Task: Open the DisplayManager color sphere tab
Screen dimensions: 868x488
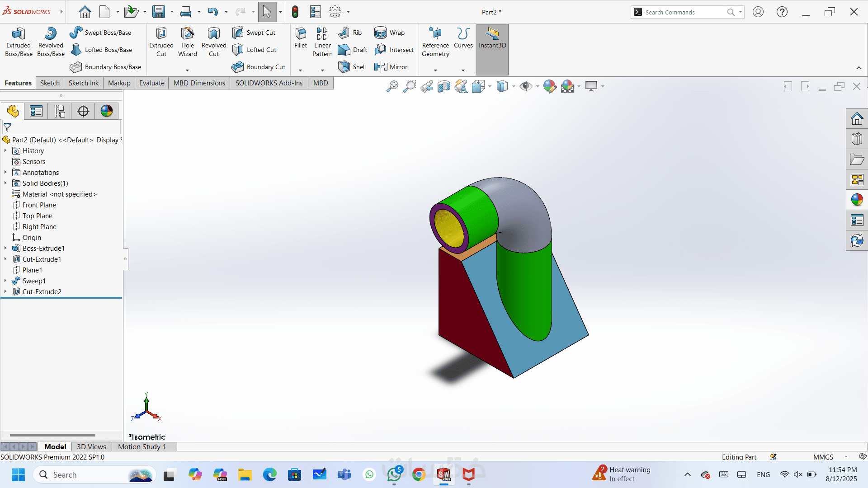Action: [107, 111]
